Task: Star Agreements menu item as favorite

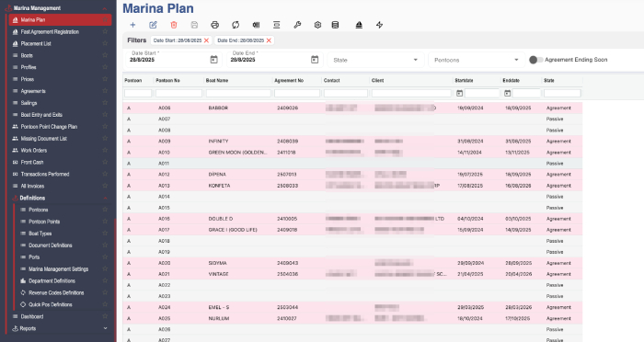Action: point(105,91)
